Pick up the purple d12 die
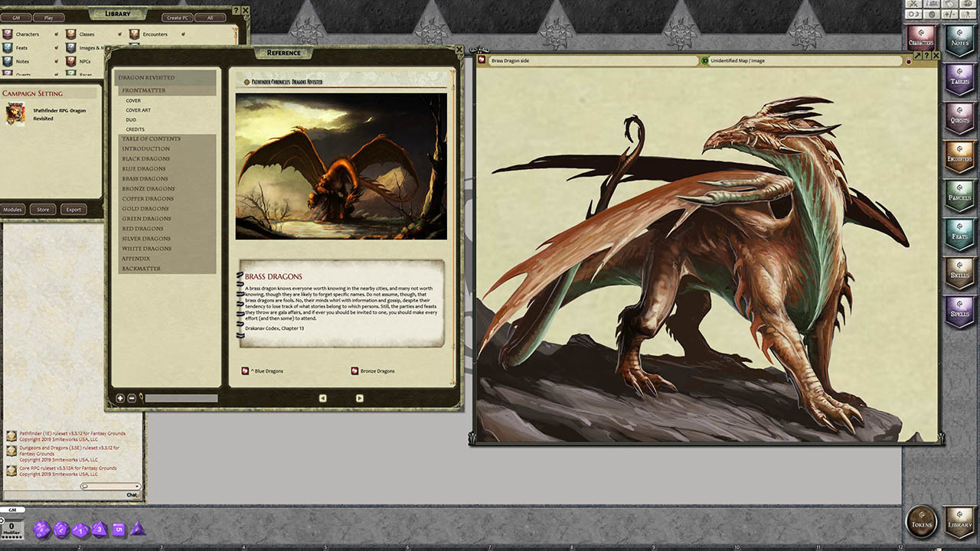The height and width of the screenshot is (551, 980). [x=62, y=529]
